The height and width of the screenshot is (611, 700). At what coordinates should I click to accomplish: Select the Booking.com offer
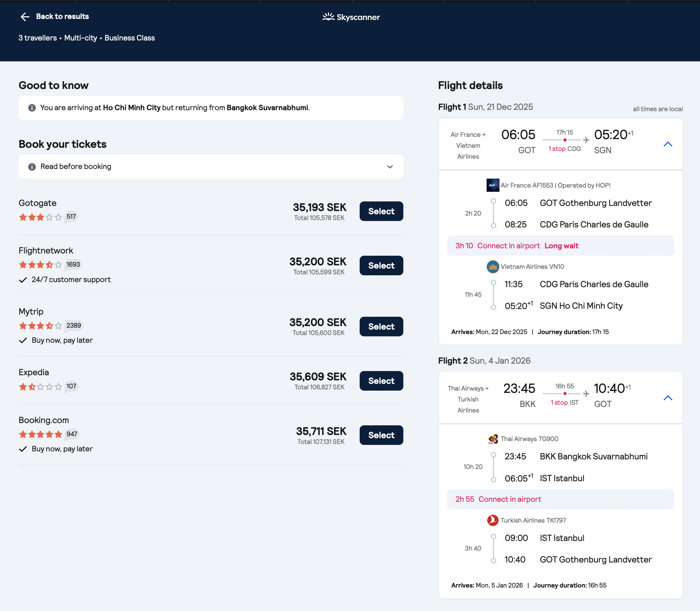[381, 435]
